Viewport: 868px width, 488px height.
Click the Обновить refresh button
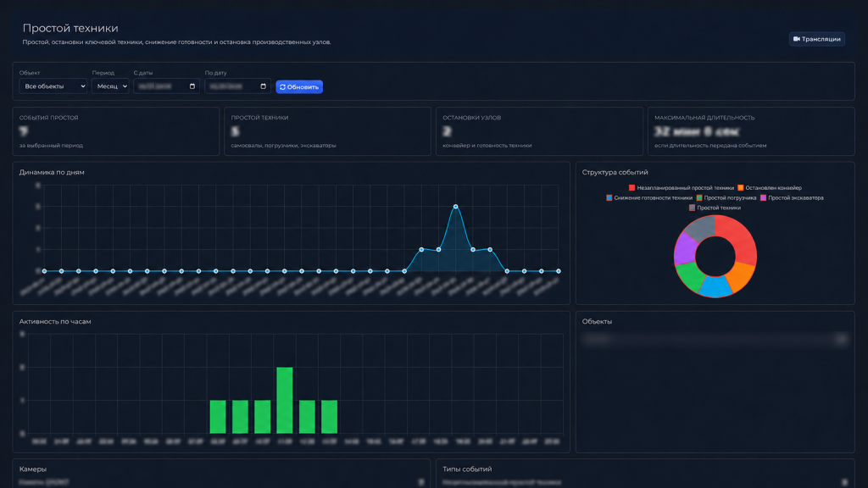click(299, 87)
